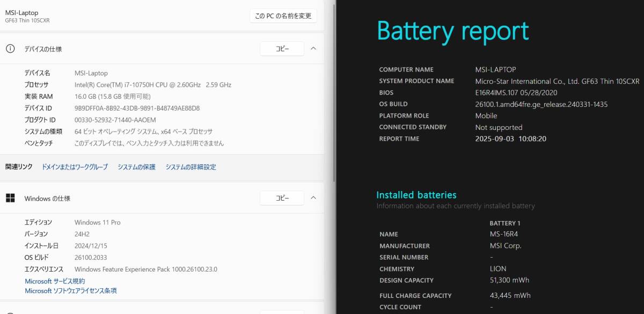The height and width of the screenshot is (314, 644).
Task: Select report time 2025-09-03 10:08:20
Action: 510,139
